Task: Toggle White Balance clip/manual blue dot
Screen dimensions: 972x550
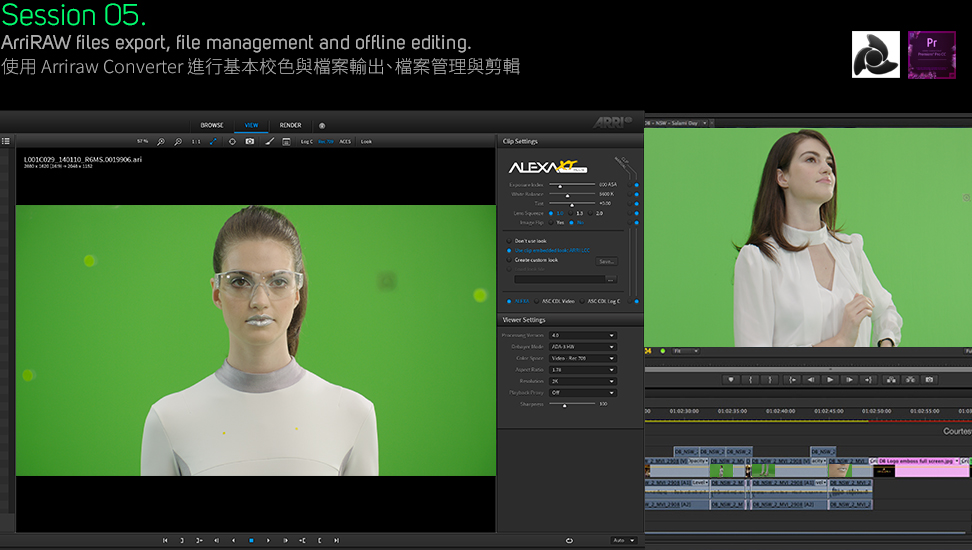Action: point(637,195)
